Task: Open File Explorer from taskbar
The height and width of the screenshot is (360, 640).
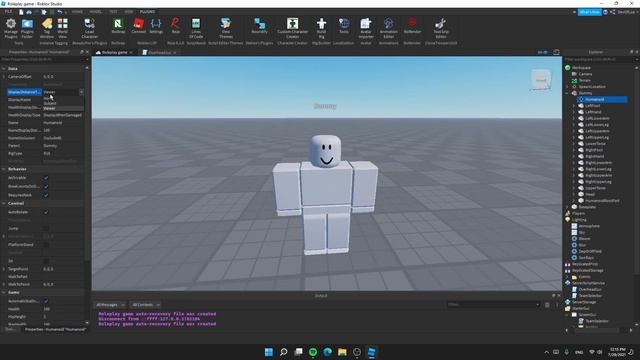Action: pos(342,352)
